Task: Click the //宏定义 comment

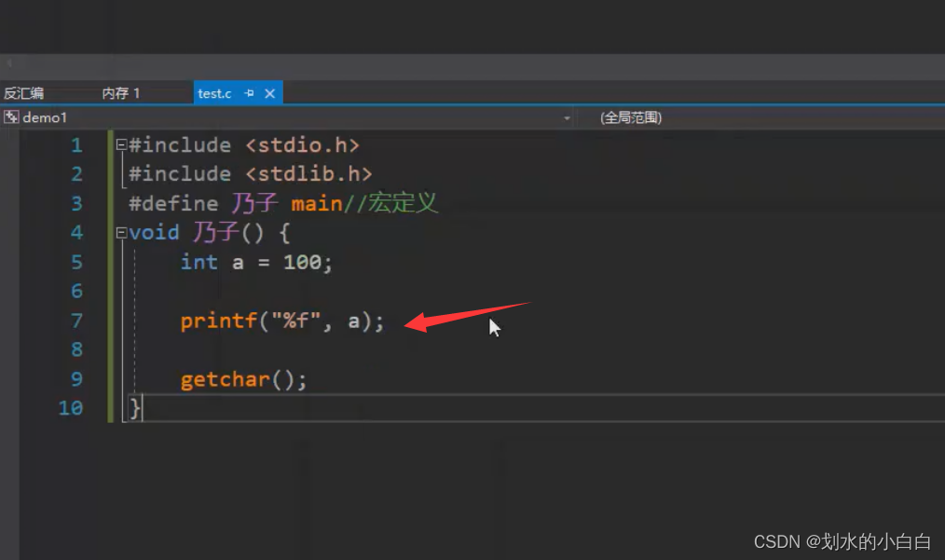Action: click(390, 202)
